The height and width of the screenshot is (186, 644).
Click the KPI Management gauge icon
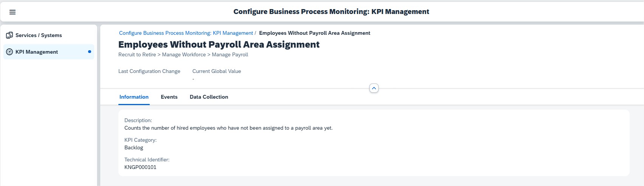9,52
